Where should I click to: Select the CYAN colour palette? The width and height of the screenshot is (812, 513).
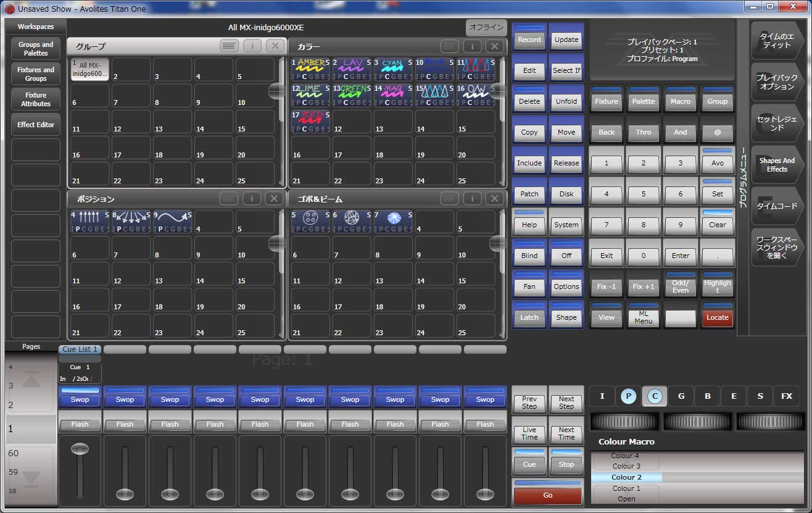click(x=393, y=69)
